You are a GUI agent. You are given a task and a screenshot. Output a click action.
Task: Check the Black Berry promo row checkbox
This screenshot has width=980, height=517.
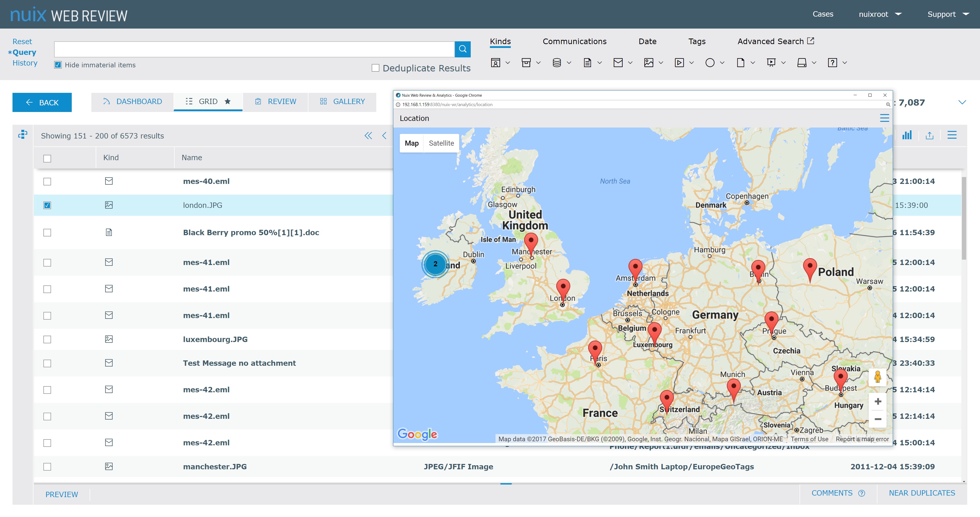47,233
